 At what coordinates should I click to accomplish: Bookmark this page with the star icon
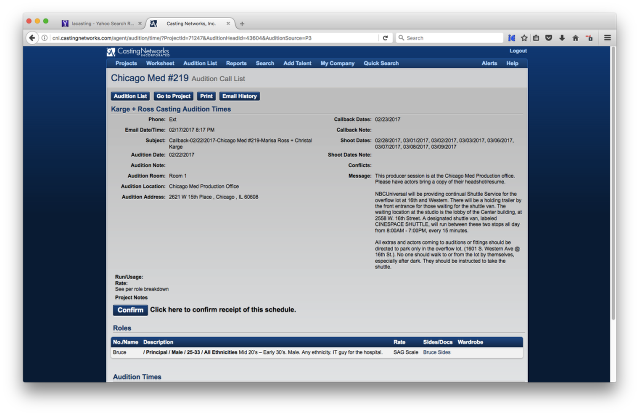[x=524, y=38]
